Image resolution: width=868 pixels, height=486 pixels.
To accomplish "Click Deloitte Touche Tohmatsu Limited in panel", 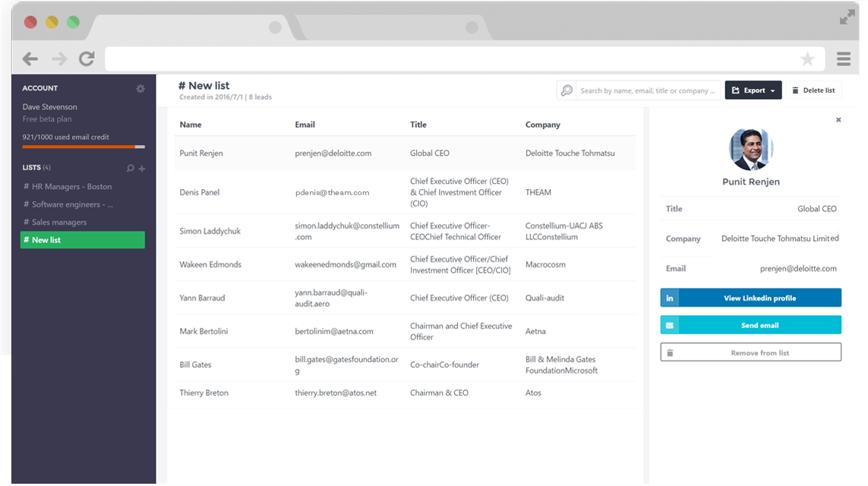I will click(x=780, y=238).
